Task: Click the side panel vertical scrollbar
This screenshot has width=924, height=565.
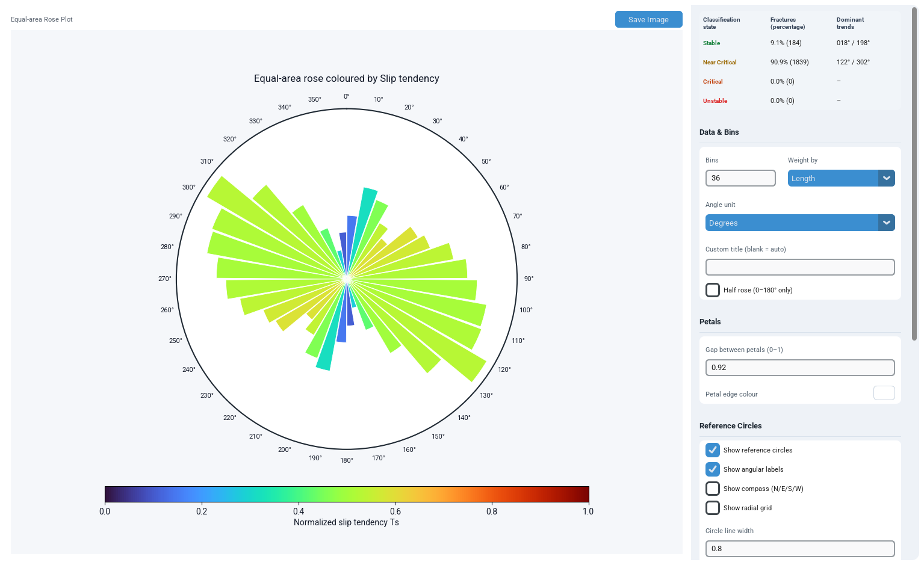Action: coord(914,174)
